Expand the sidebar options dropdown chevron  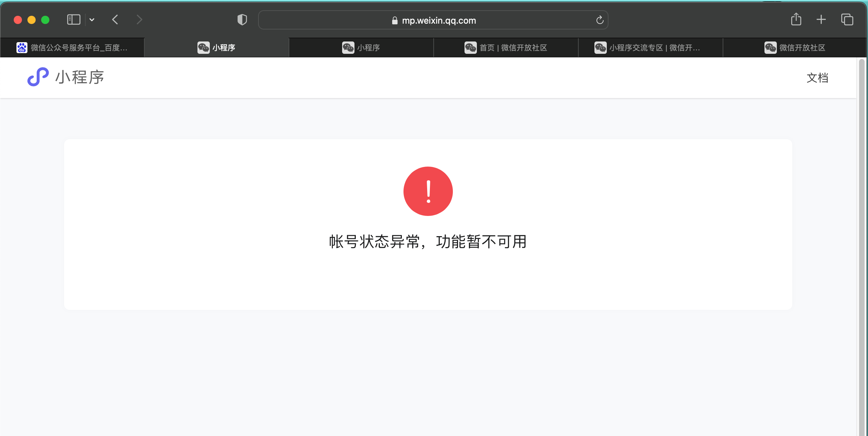point(92,20)
